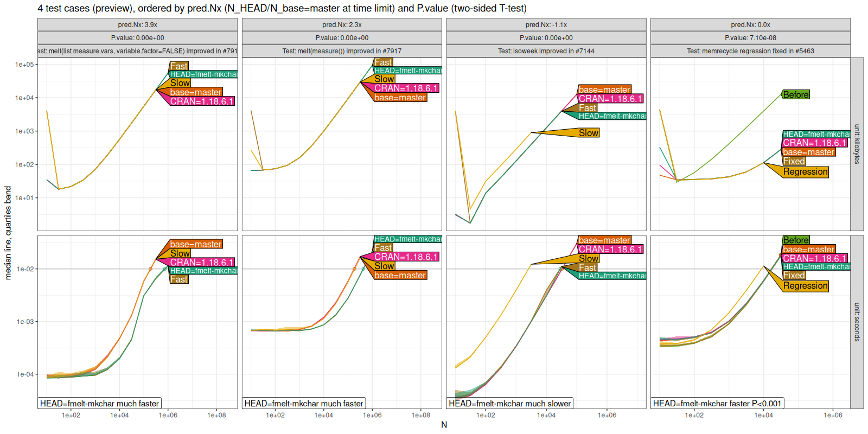
Task: Click "Before" label in memrecycle seconds panel
Action: click(796, 240)
